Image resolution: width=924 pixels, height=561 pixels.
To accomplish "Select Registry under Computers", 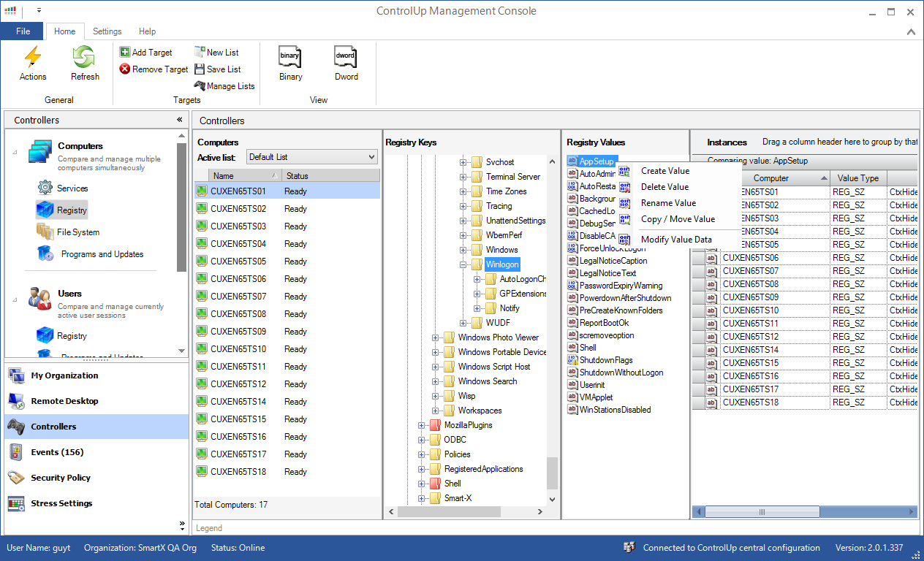I will [62, 210].
